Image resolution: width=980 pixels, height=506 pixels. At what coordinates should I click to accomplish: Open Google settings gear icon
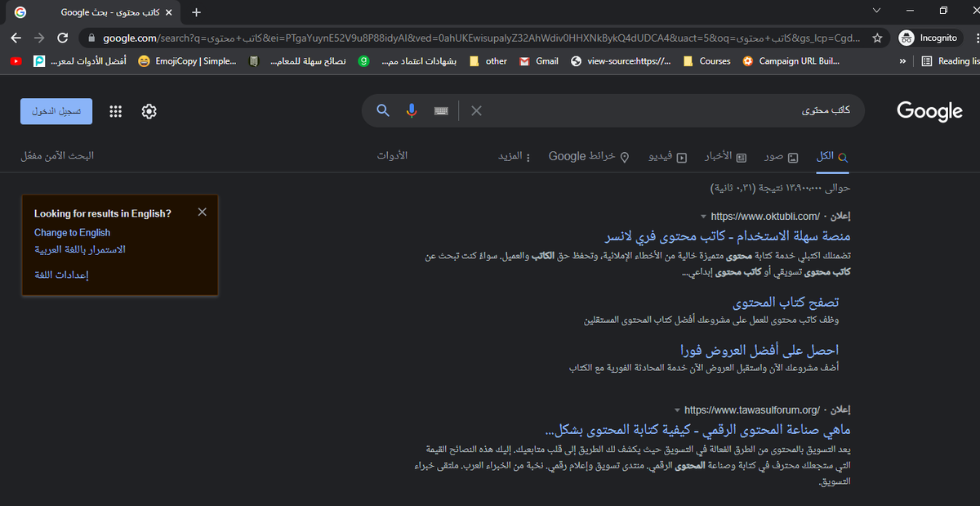pos(149,111)
